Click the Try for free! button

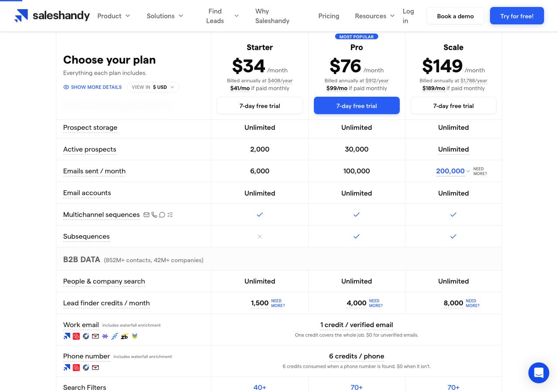coord(517,16)
